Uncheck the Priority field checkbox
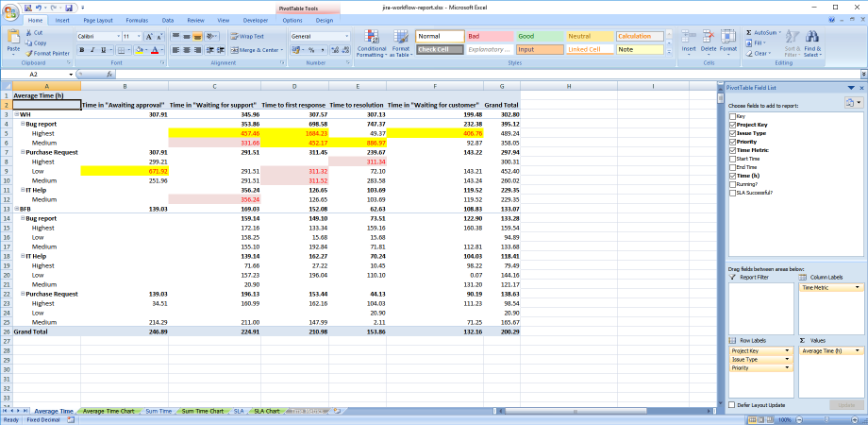 coord(733,142)
